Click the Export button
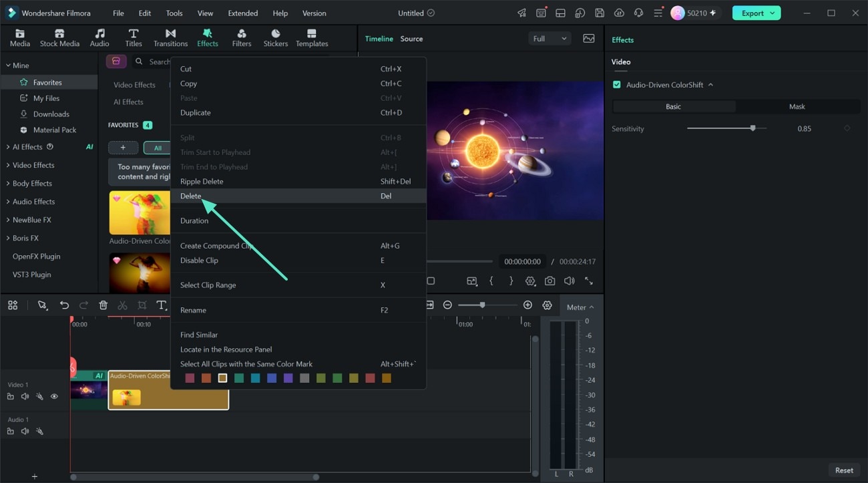This screenshot has height=483, width=868. tap(756, 13)
